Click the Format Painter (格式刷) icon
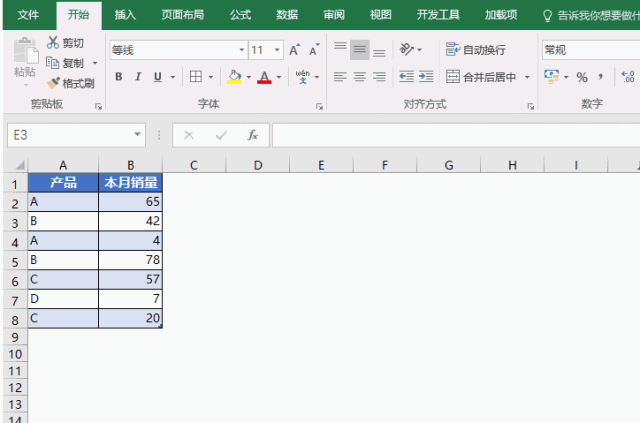This screenshot has width=640, height=423. pyautogui.click(x=53, y=83)
